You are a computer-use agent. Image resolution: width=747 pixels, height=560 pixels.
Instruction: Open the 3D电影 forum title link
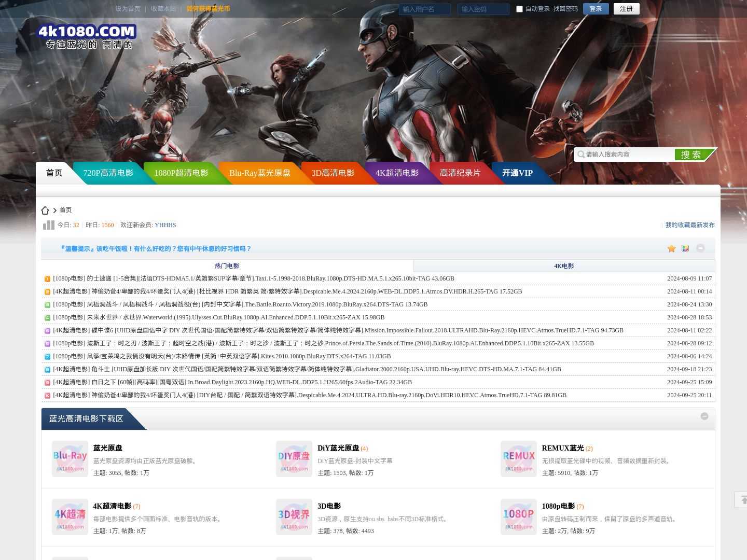tap(329, 506)
